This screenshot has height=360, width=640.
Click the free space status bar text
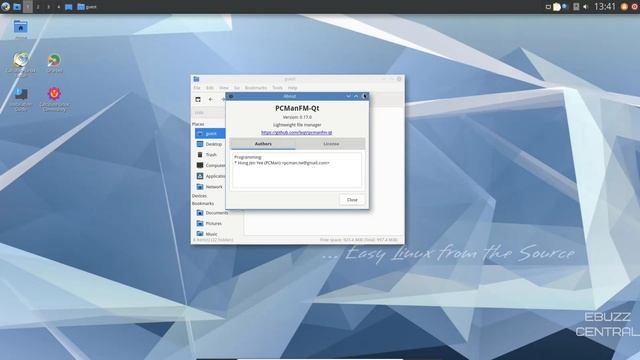[x=358, y=240]
